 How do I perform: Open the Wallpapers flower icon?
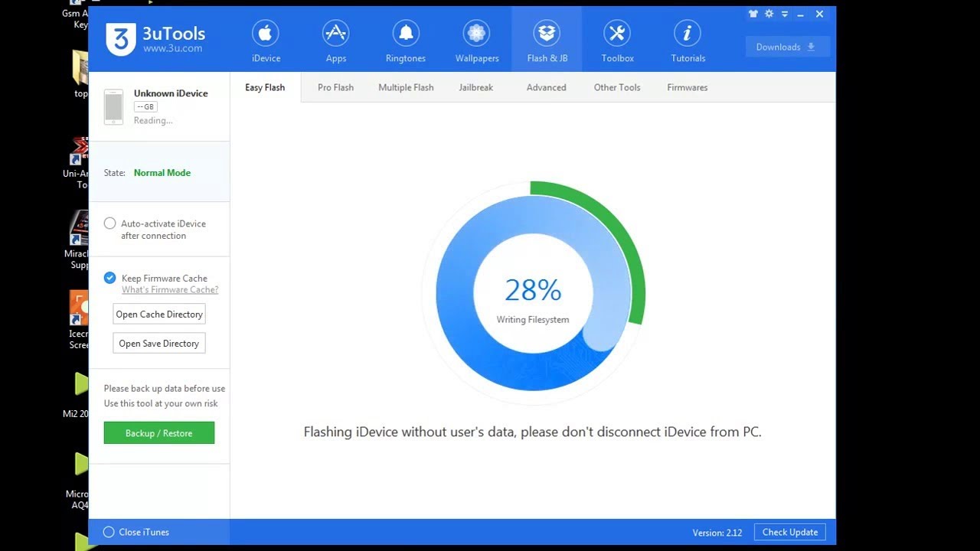476,33
